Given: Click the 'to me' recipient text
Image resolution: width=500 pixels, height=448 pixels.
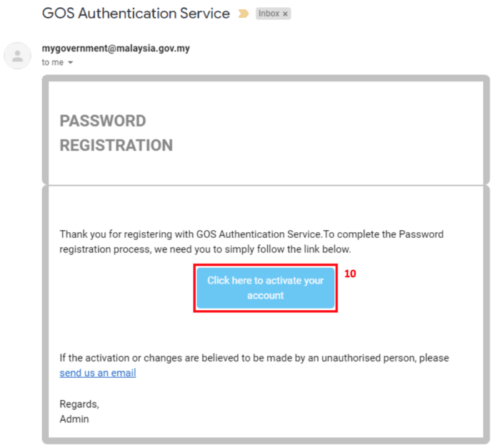Looking at the screenshot, I should tap(52, 62).
